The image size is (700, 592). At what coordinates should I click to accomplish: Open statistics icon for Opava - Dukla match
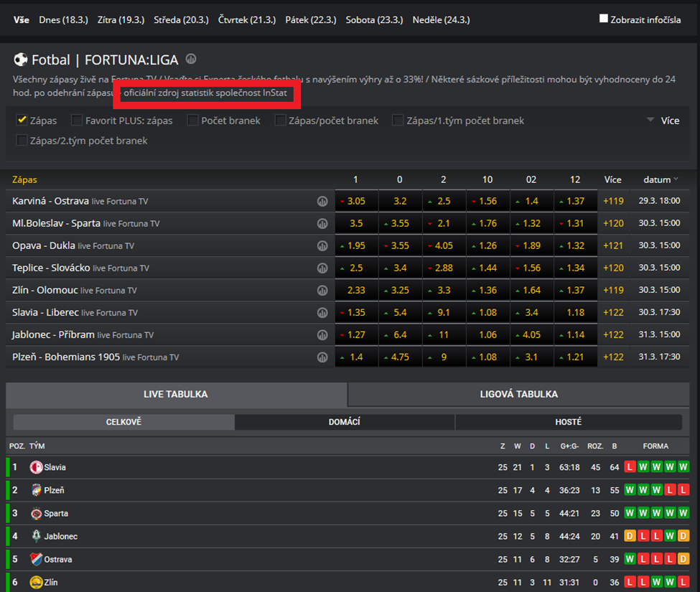tap(322, 246)
